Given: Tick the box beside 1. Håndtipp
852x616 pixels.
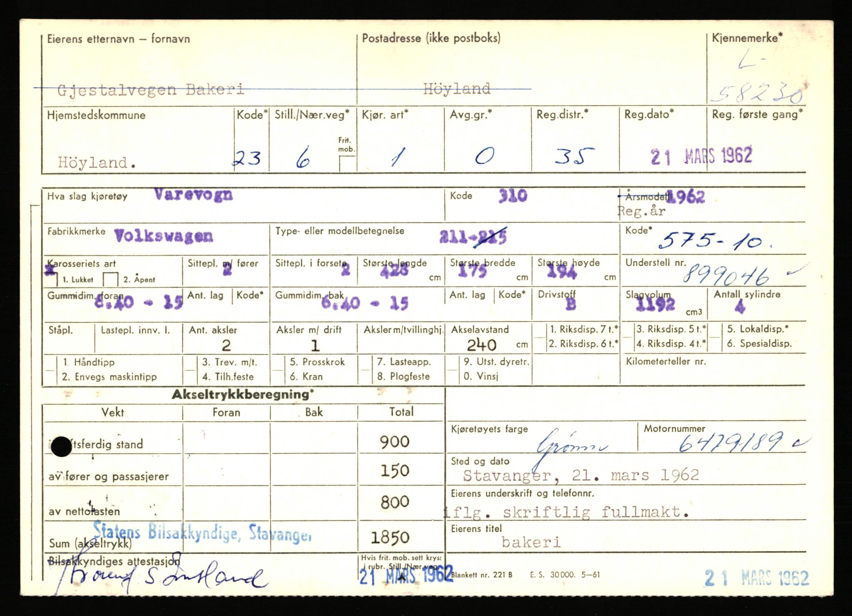Looking at the screenshot, I should 51,369.
